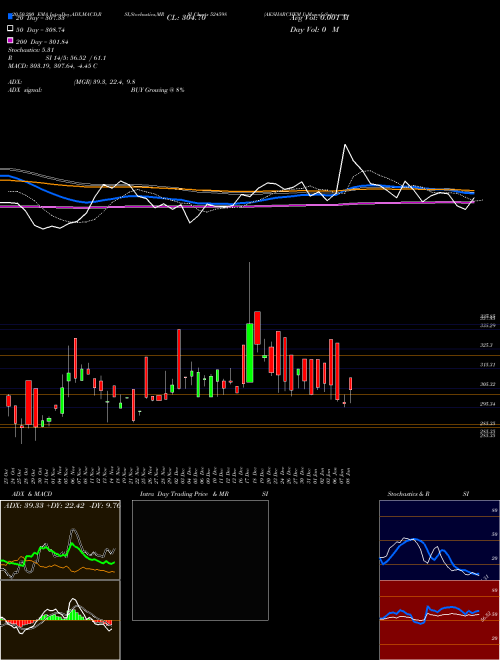Select the MACD values line in header
The height and width of the screenshot is (660, 500).
tap(53, 66)
